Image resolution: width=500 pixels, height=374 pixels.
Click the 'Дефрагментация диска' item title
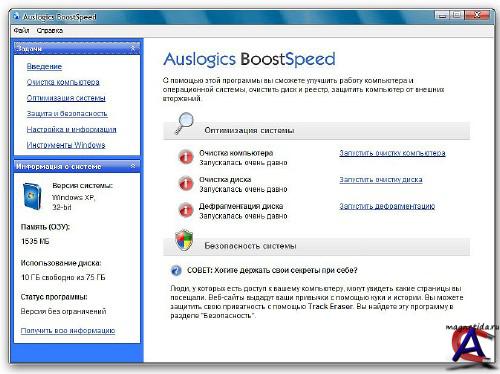point(241,206)
